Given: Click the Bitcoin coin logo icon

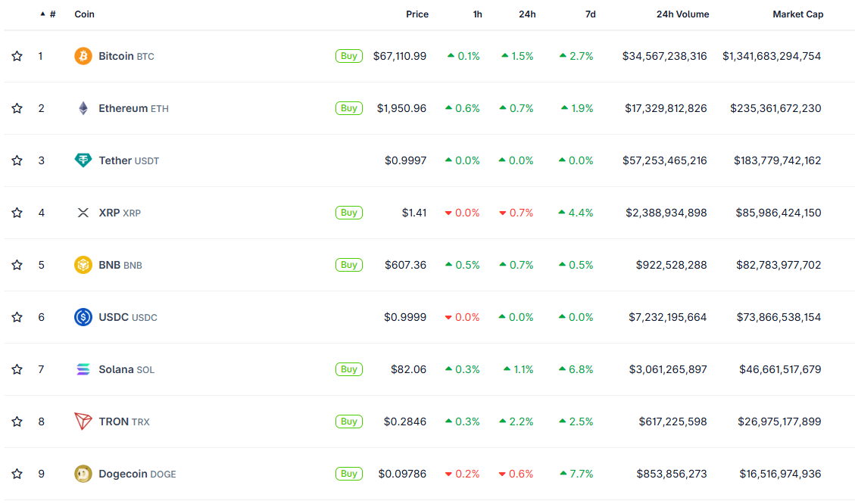Looking at the screenshot, I should pos(83,56).
